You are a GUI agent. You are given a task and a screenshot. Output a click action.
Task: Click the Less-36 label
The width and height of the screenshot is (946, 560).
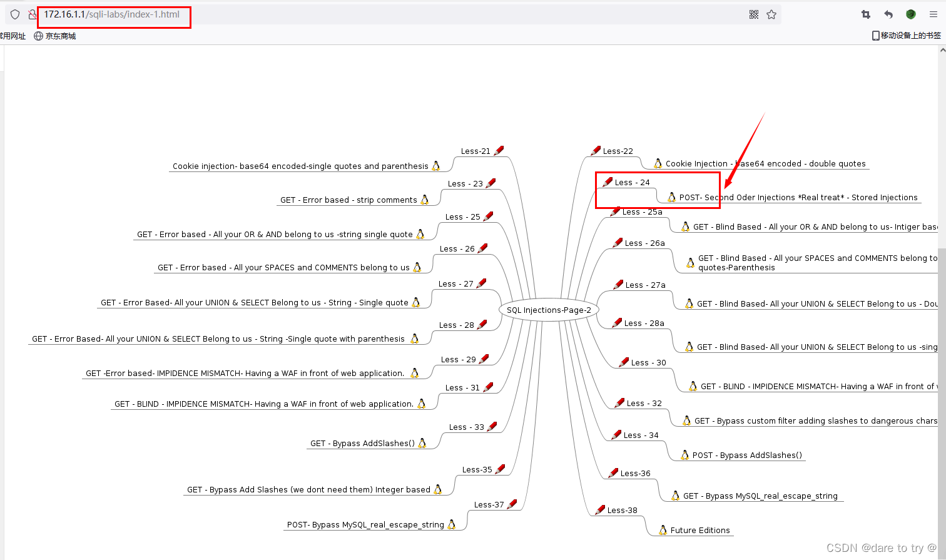[x=636, y=474]
